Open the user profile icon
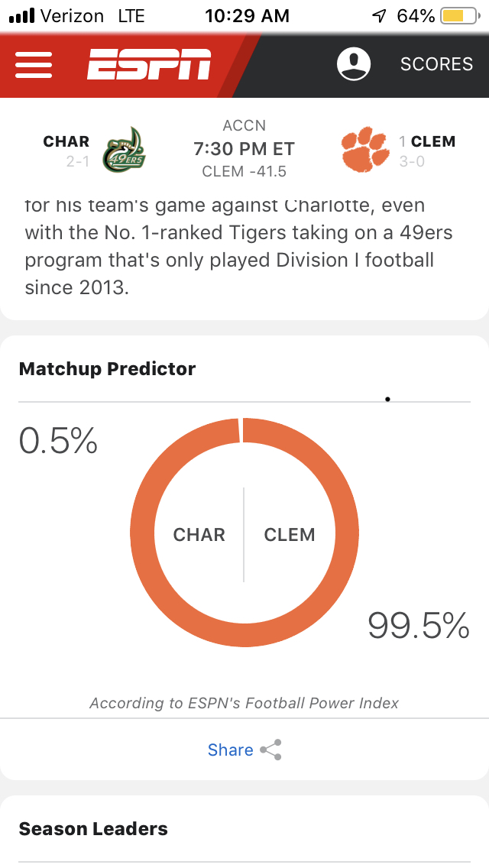This screenshot has height=868, width=489. point(354,64)
